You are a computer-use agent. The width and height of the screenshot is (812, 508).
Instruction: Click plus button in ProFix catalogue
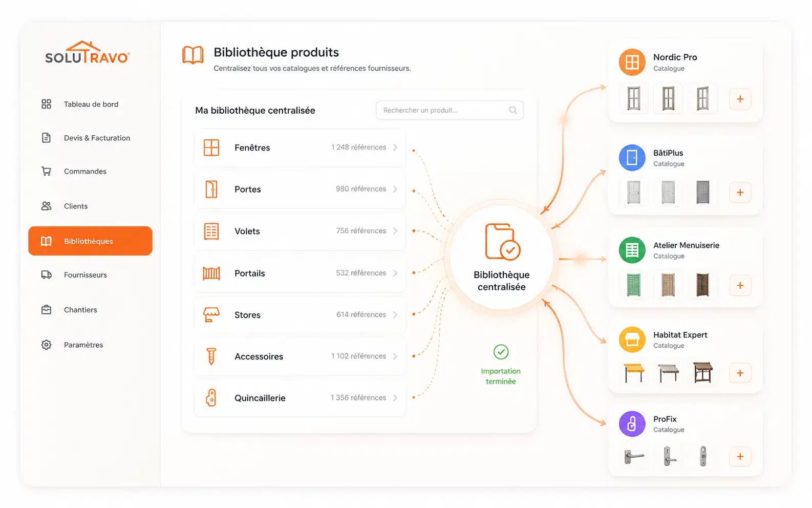click(740, 456)
